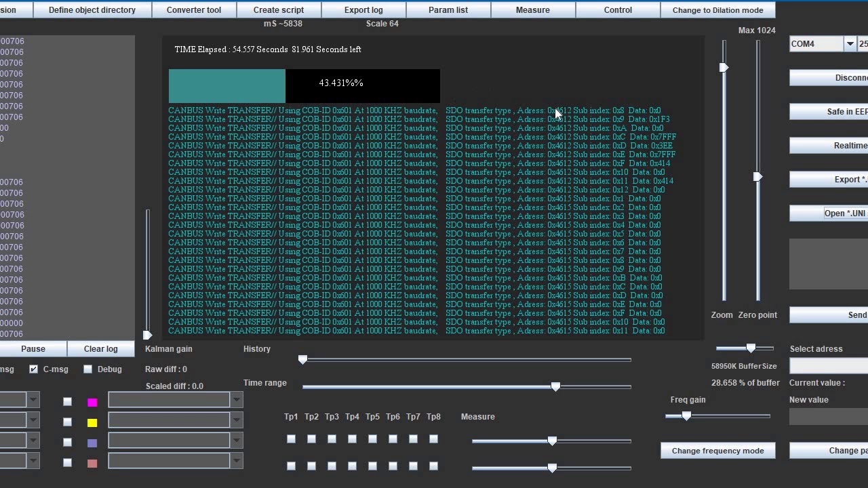Open the Converter tool
Image resolution: width=868 pixels, height=488 pixels.
(x=194, y=9)
